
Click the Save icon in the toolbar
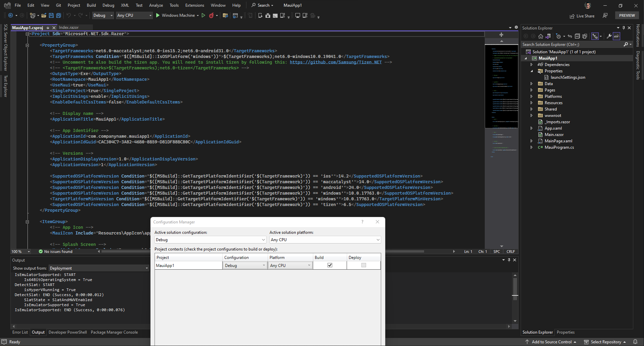point(51,15)
